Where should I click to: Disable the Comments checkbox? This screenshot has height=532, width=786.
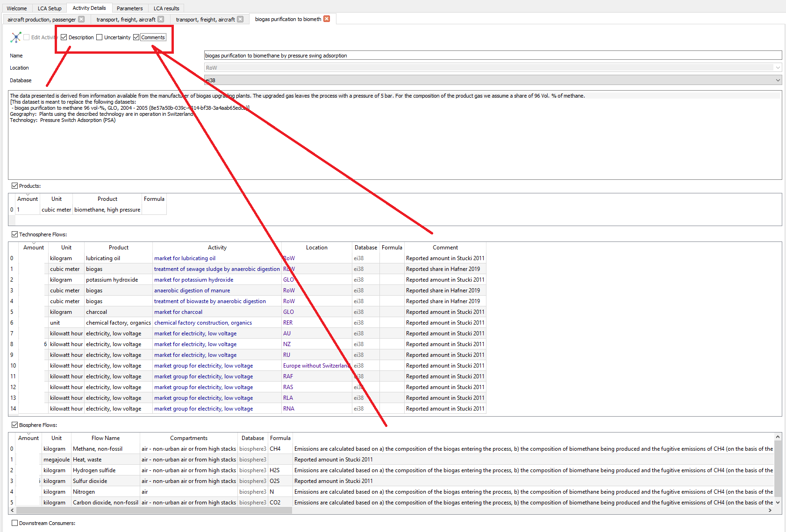[x=136, y=37]
